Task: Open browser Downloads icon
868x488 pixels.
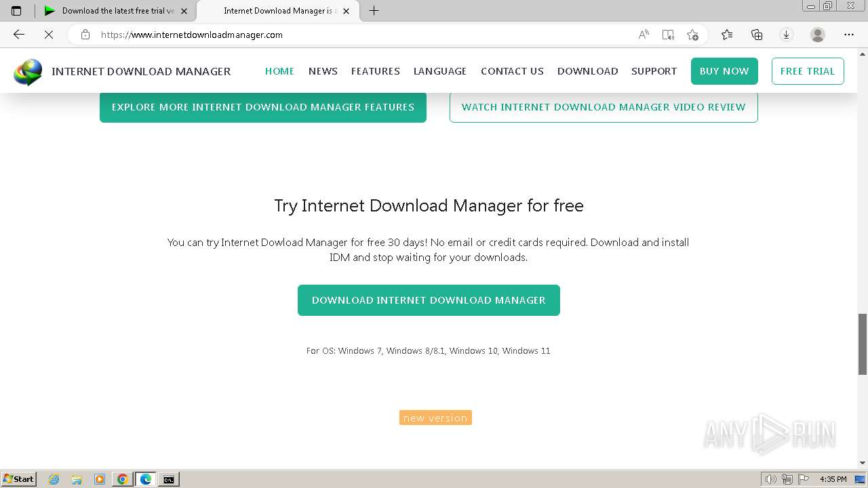Action: pos(787,35)
